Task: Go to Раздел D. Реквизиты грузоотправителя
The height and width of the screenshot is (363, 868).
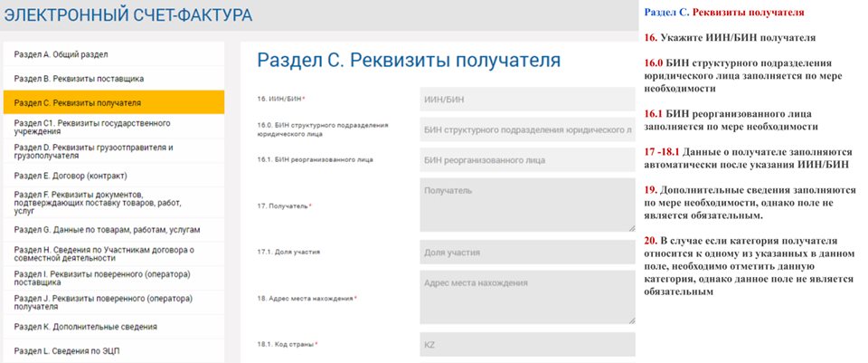Action: coord(113,151)
